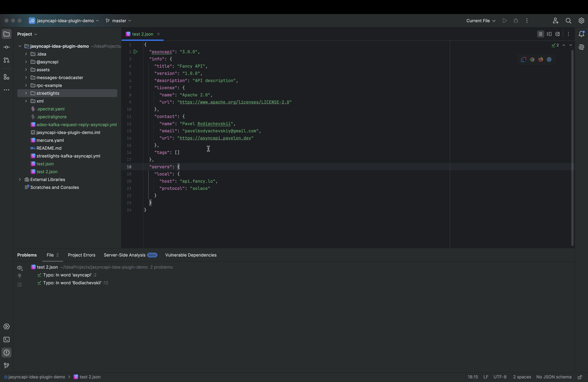Open IDE settings gear
The width and height of the screenshot is (588, 382).
coord(581,21)
